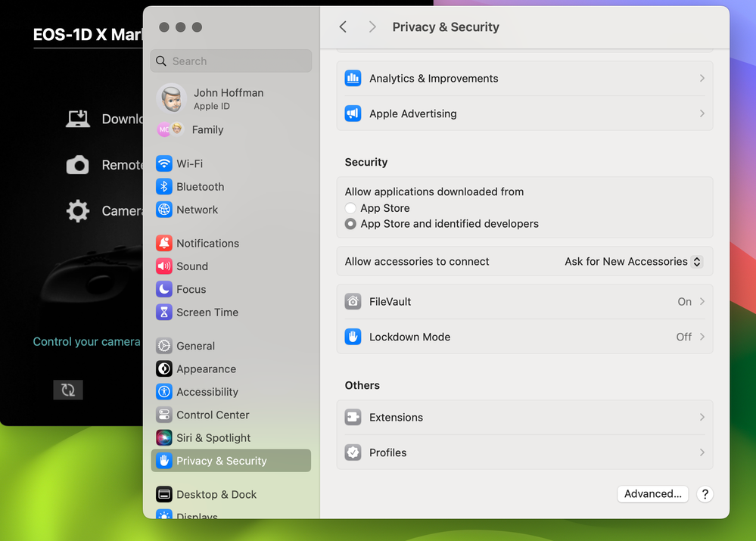Open Apple Advertising via its megaphone icon
Viewport: 756px width, 541px height.
point(352,113)
